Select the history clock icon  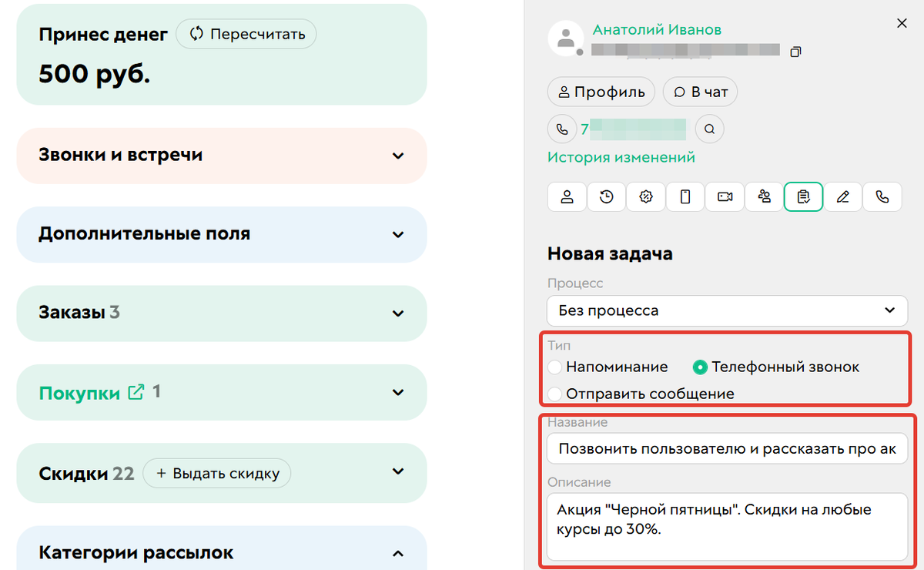pyautogui.click(x=606, y=196)
